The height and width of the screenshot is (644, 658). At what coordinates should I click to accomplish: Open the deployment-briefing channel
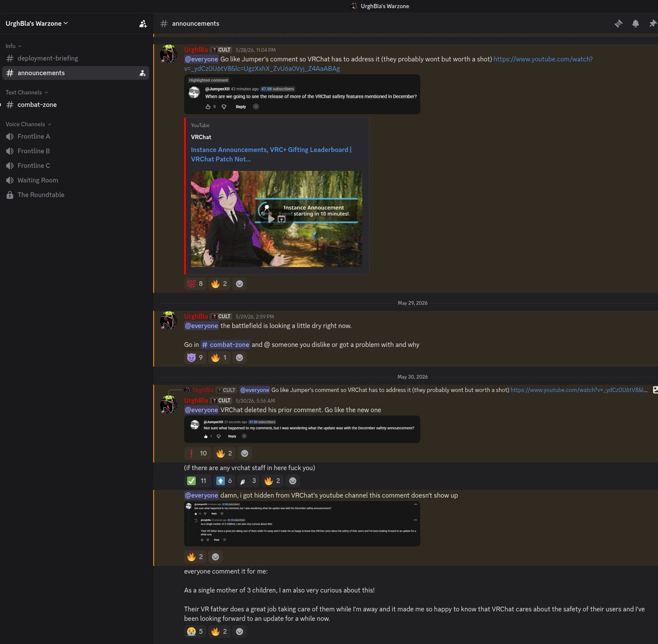76,58
